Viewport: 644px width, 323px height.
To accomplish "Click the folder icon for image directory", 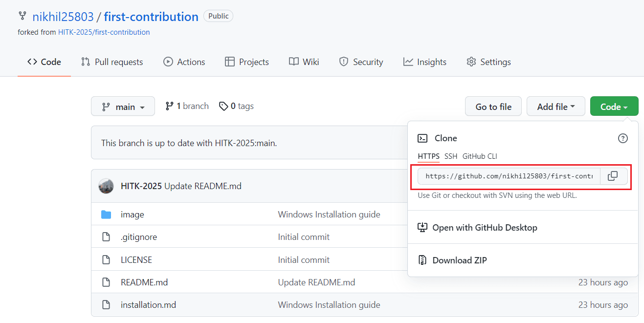I will [106, 215].
